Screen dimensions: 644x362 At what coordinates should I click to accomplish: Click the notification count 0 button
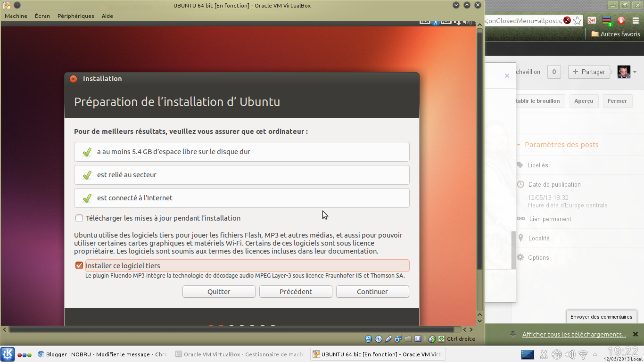point(554,72)
